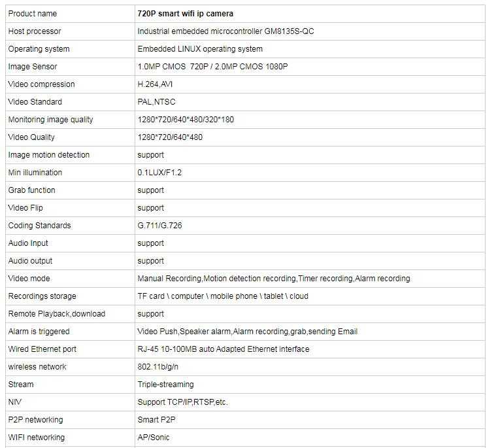Click the "PAL,NTSC" video standard value
The image size is (496, 448).
156,102
